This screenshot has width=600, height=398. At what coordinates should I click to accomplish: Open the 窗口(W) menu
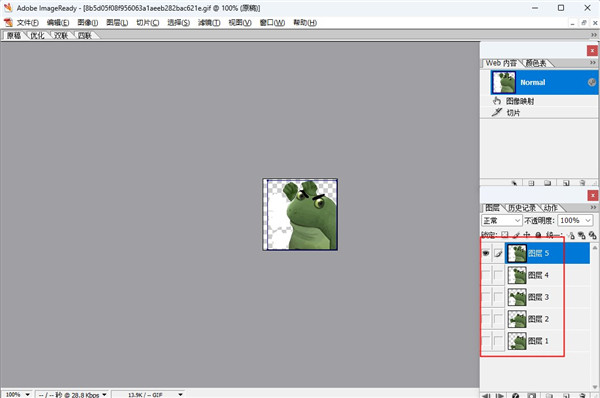click(x=272, y=23)
